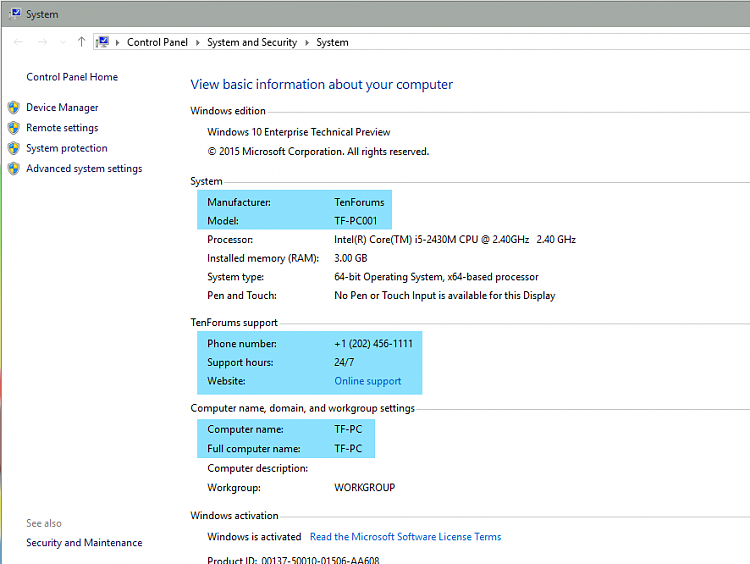Click shield icon beside Advanced system settings
This screenshot has width=750, height=564.
14,168
